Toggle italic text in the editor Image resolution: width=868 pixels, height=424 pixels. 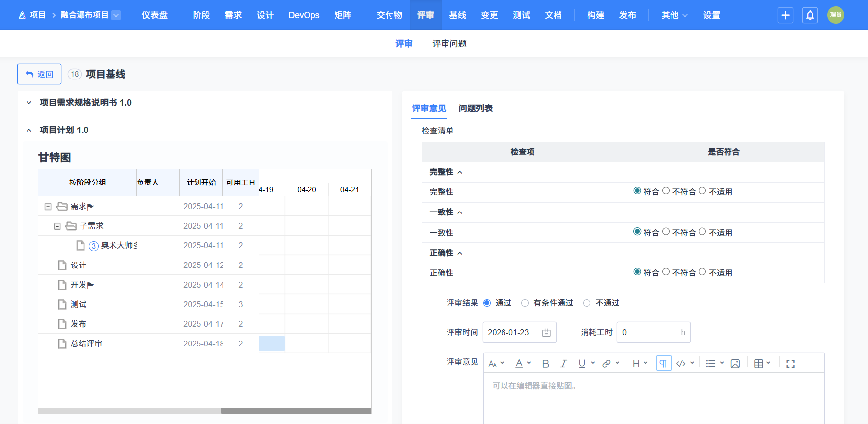(563, 364)
